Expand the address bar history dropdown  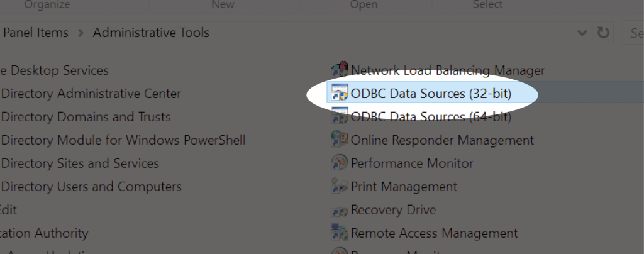point(582,33)
